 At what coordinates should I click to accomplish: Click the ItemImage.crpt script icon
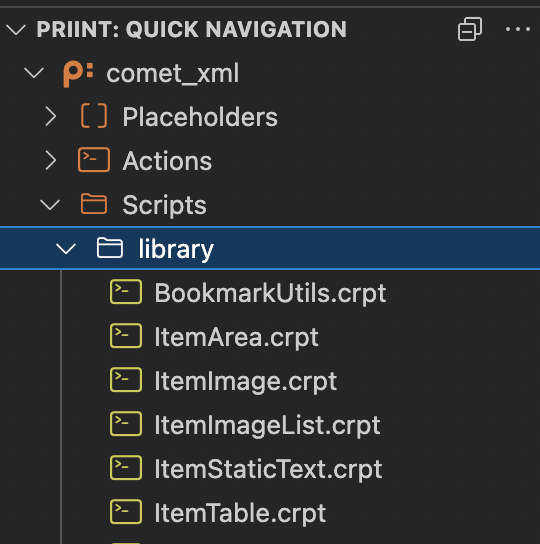126,380
